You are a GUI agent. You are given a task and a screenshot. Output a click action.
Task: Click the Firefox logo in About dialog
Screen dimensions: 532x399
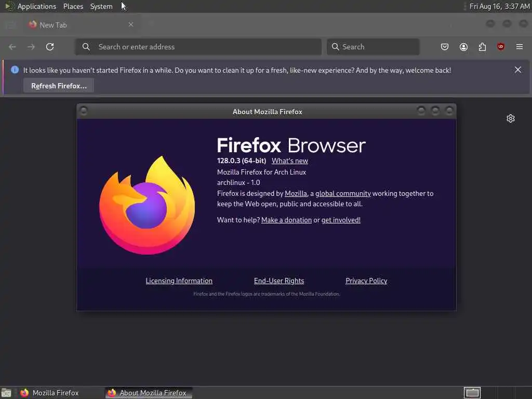coord(147,205)
